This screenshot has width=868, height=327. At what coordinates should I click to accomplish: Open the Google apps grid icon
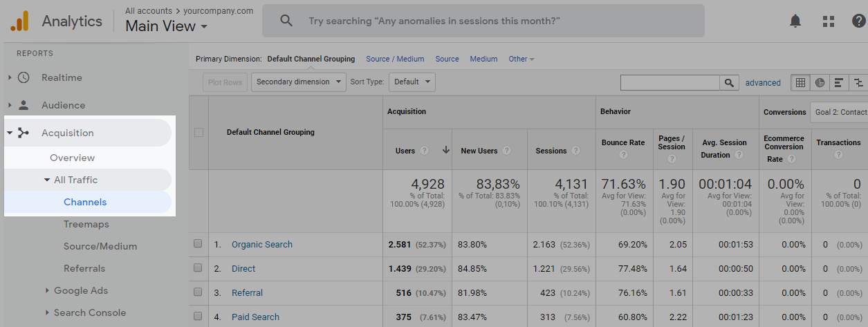coord(828,21)
